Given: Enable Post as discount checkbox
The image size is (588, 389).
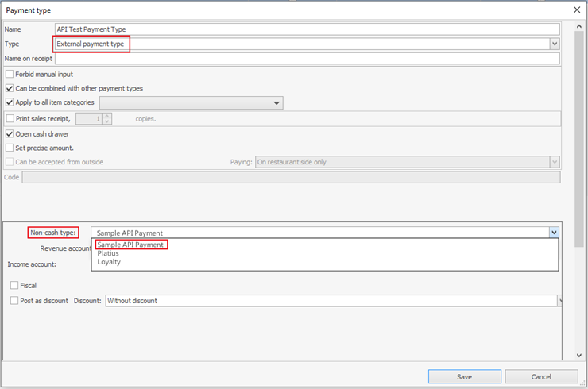Looking at the screenshot, I should point(15,301).
